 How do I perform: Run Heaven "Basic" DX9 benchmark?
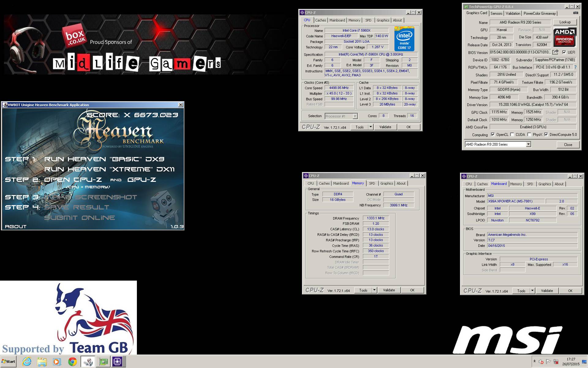(104, 159)
